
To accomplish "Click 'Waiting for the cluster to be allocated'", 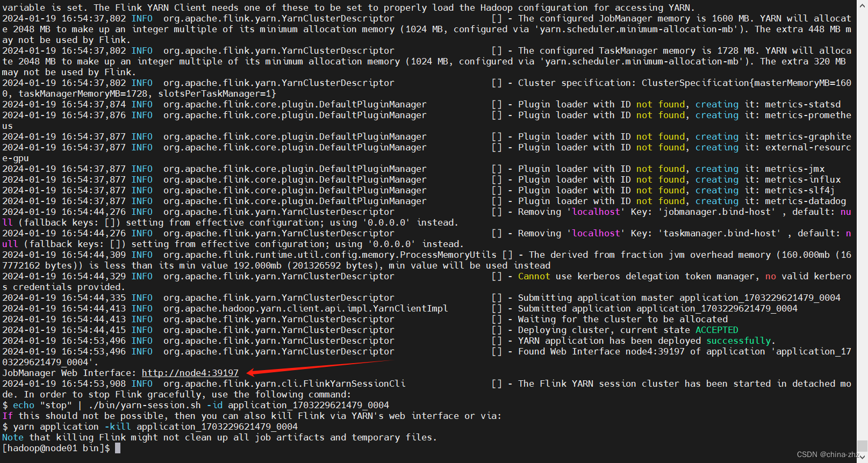I will [623, 319].
